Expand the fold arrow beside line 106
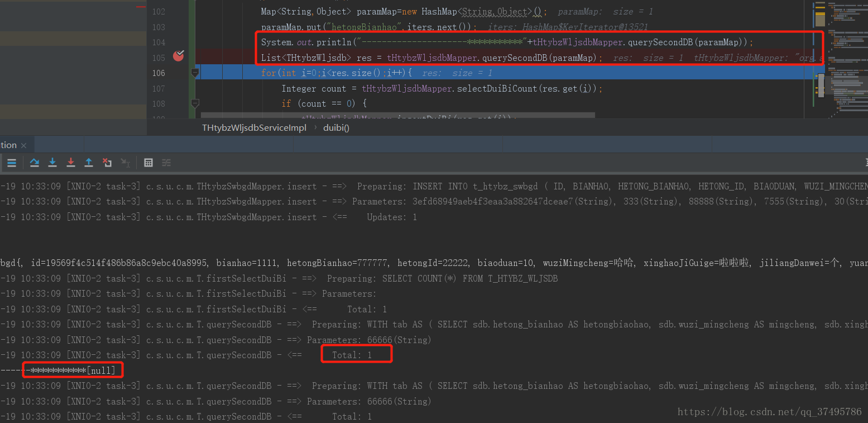868x423 pixels. click(195, 72)
